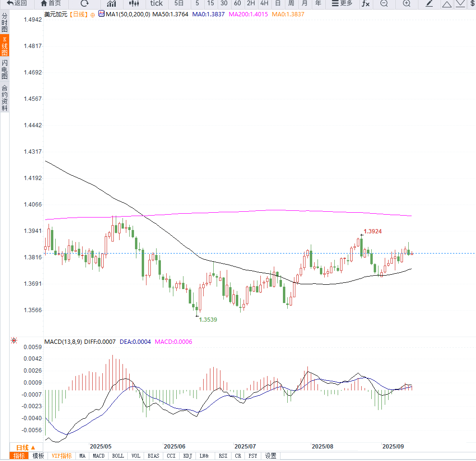Go to 首页 home
The height and width of the screenshot is (461, 476).
[x=51, y=3]
